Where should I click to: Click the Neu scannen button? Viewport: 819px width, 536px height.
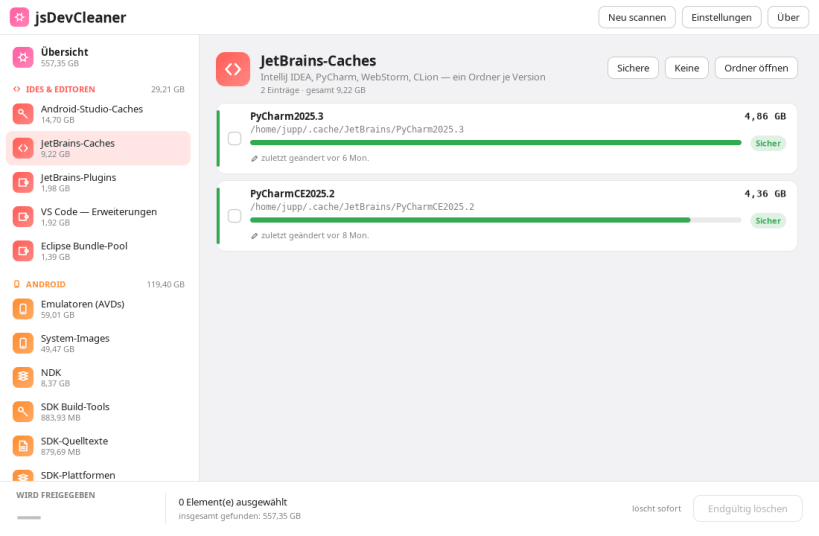point(637,17)
